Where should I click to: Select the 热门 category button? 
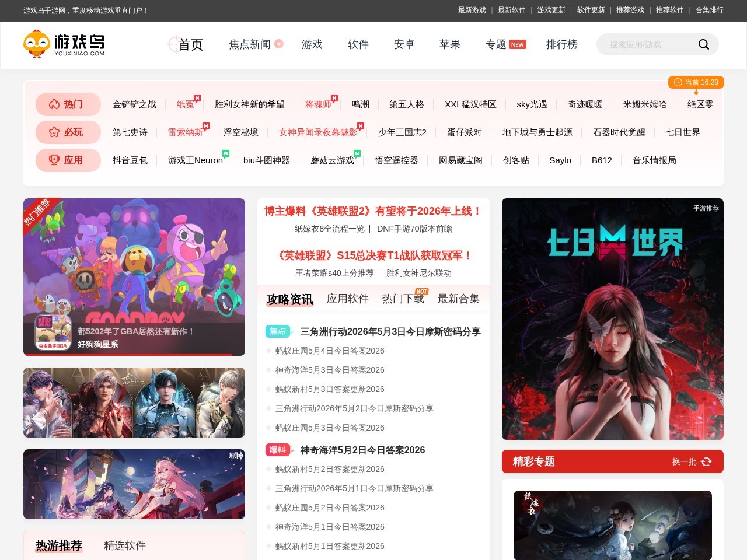(68, 104)
